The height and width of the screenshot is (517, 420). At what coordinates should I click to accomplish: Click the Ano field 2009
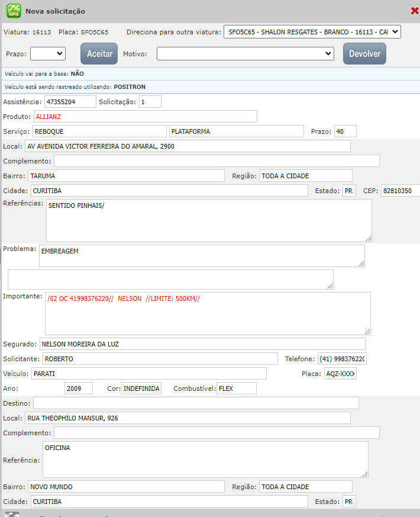(x=79, y=388)
